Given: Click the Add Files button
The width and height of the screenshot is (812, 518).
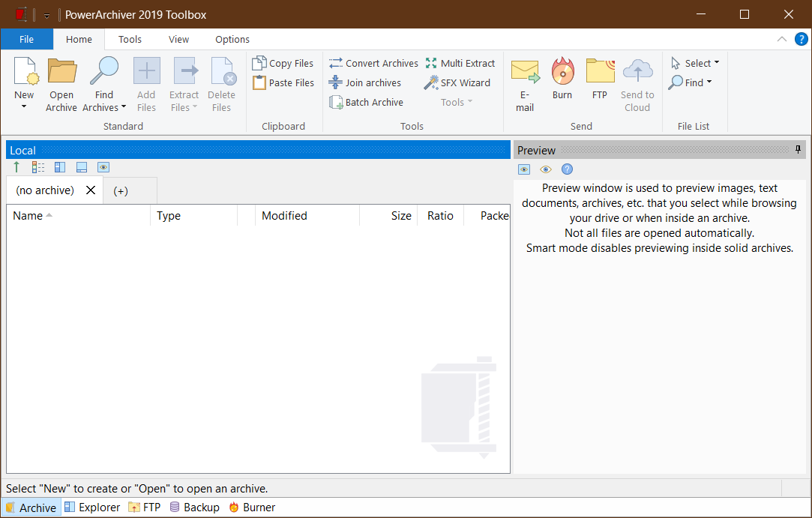Looking at the screenshot, I should [146, 85].
